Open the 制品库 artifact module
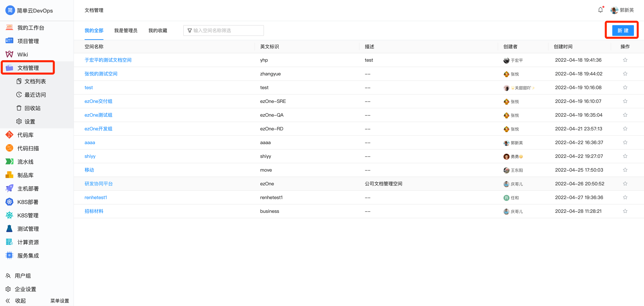This screenshot has height=306, width=644. 25,175
